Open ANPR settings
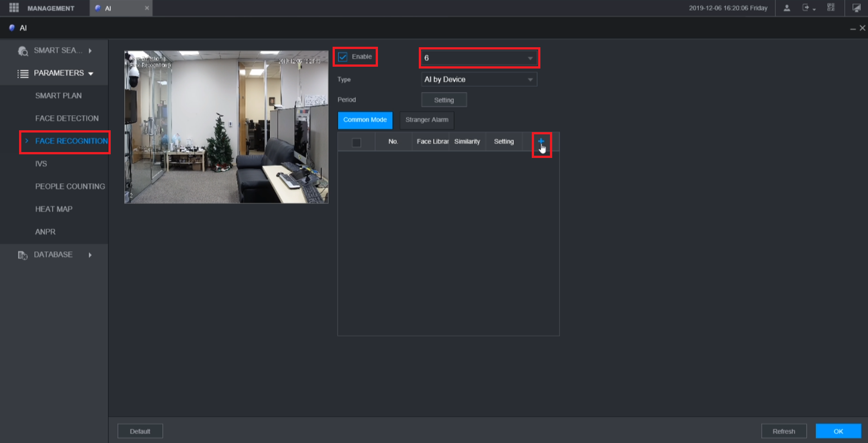The height and width of the screenshot is (443, 868). 45,232
